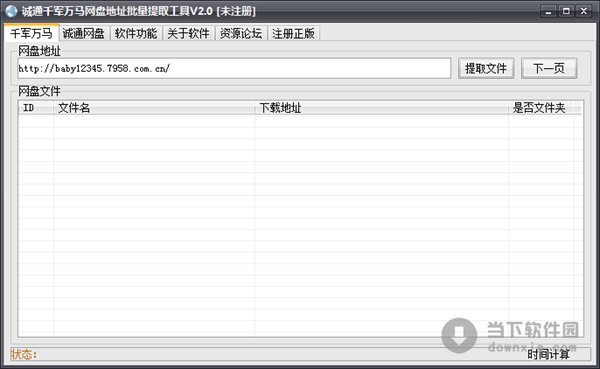Maximize the window
Image resolution: width=600 pixels, height=369 pixels.
point(566,11)
